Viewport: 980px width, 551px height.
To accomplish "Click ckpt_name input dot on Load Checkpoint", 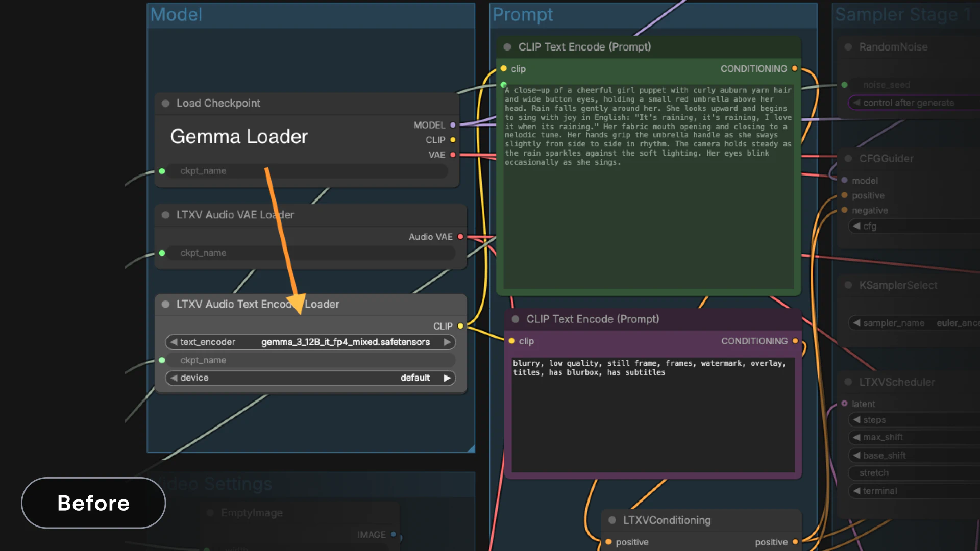I will (162, 171).
